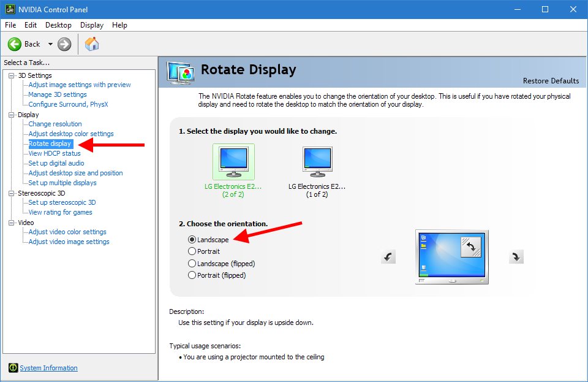
Task: Choose the Landscape orientation radio button
Action: [192, 239]
